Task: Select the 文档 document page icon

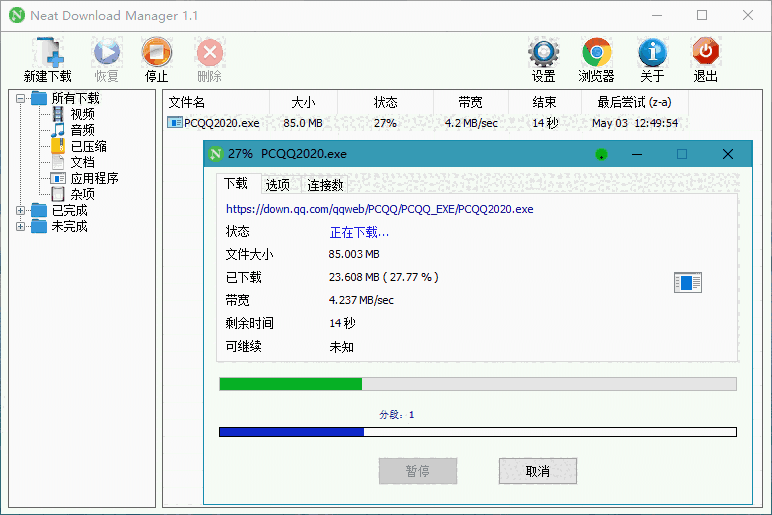Action: 58,162
